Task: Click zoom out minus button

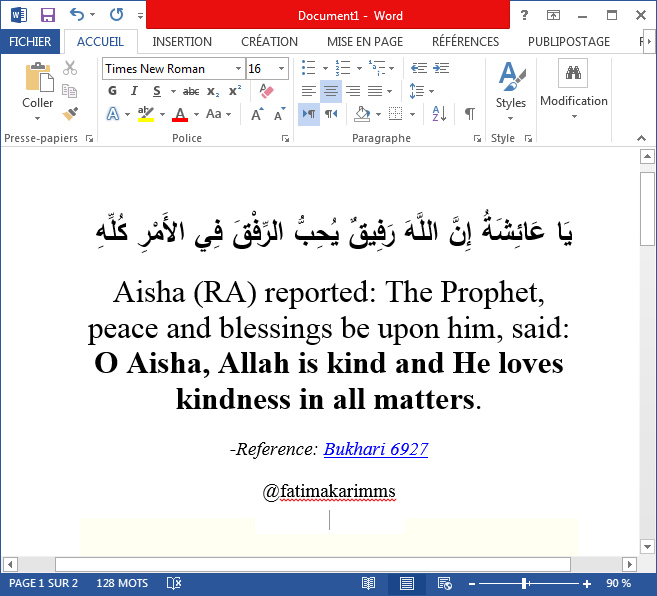Action: (472, 583)
